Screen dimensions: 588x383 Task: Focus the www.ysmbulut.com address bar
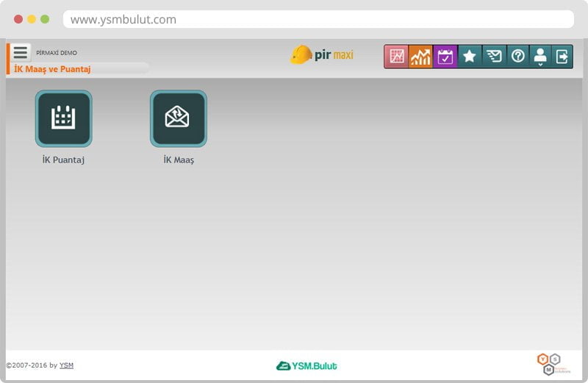tap(318, 20)
